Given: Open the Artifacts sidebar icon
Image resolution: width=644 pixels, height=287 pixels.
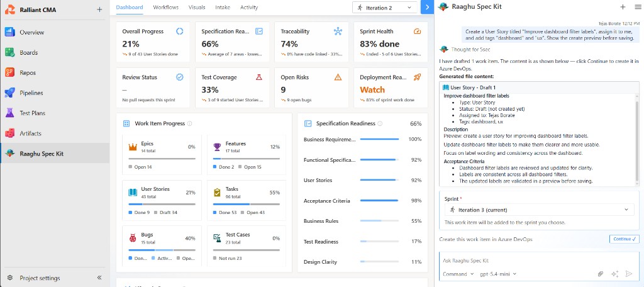Looking at the screenshot, I should click(x=10, y=133).
